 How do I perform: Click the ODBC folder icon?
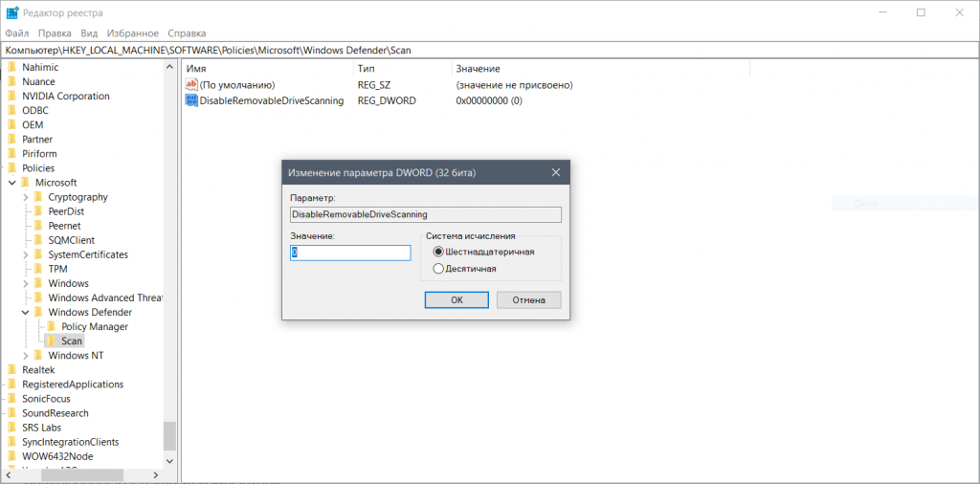pyautogui.click(x=11, y=111)
